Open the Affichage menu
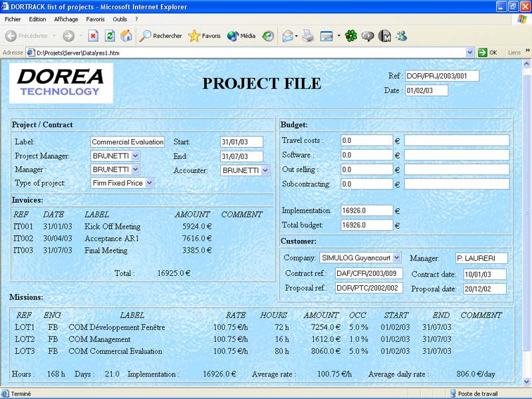The image size is (532, 399). click(66, 19)
